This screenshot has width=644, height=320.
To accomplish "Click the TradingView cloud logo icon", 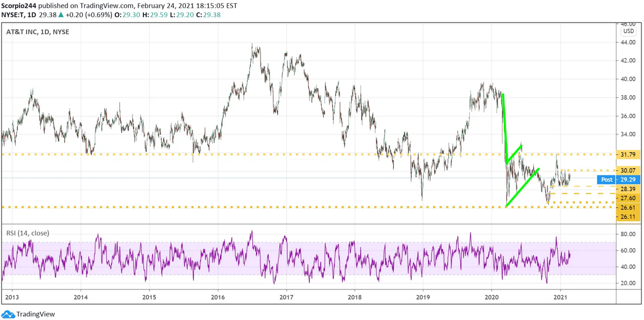I will (8, 314).
